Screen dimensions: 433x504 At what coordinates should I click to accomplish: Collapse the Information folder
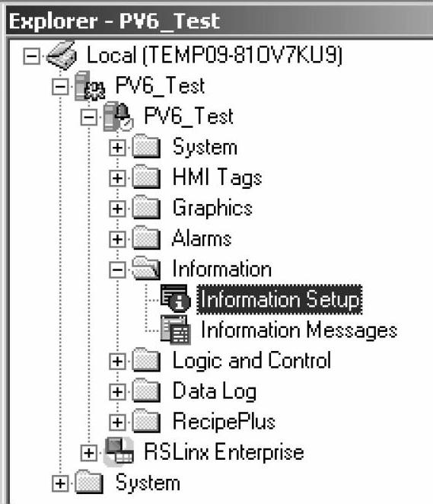click(x=117, y=270)
